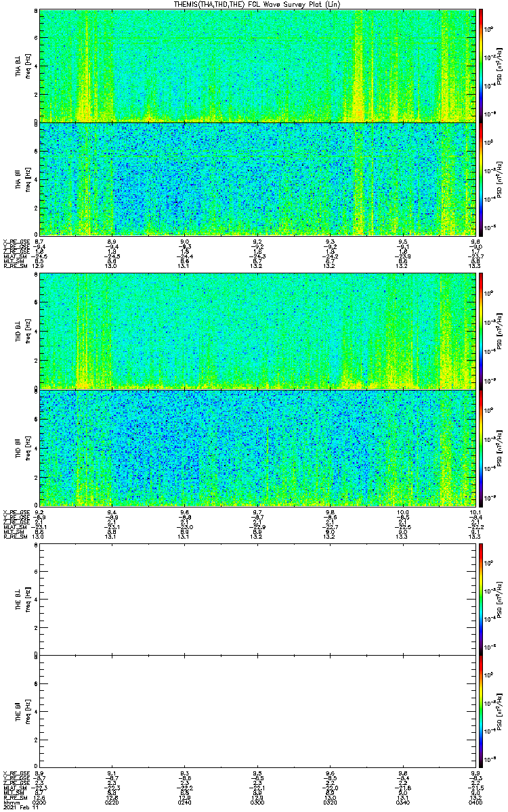Click the "0220" time tick label
The image size is (508, 812).
[x=112, y=802]
